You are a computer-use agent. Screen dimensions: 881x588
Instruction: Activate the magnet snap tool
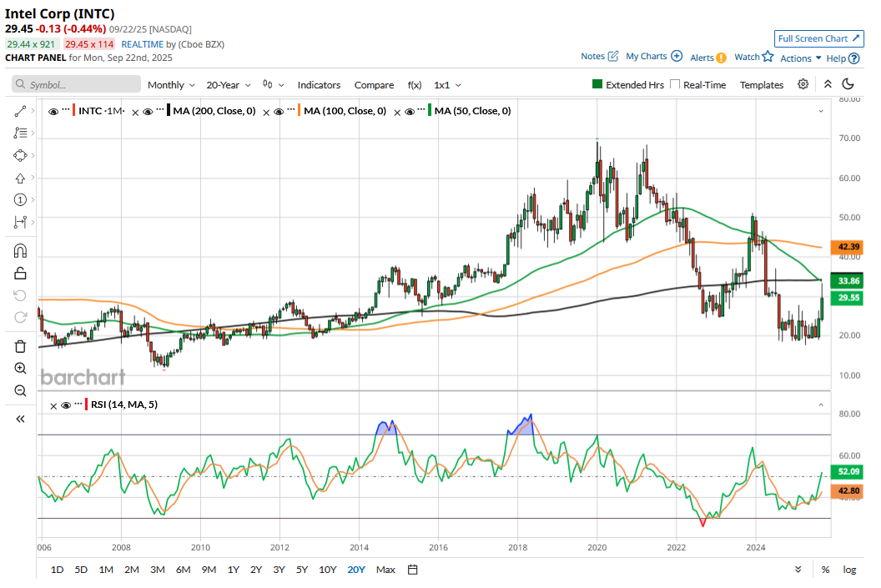click(x=21, y=250)
